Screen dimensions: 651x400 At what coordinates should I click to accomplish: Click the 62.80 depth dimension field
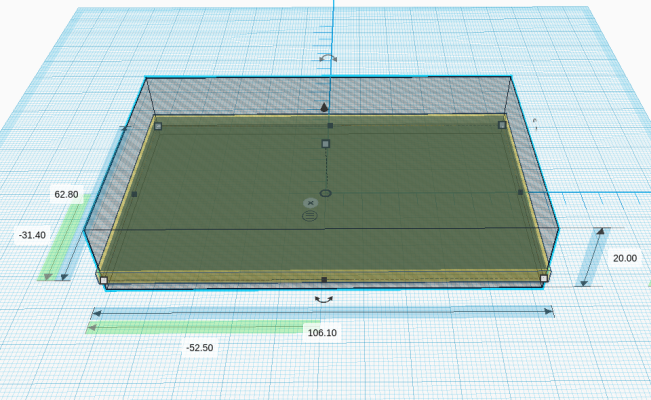click(x=66, y=194)
